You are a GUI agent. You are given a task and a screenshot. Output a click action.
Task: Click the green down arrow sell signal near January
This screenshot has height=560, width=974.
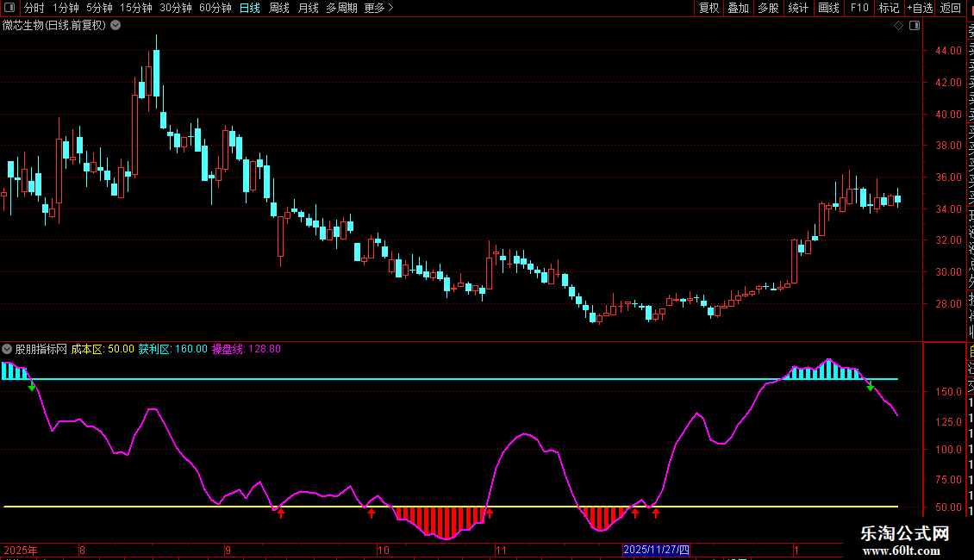[871, 387]
